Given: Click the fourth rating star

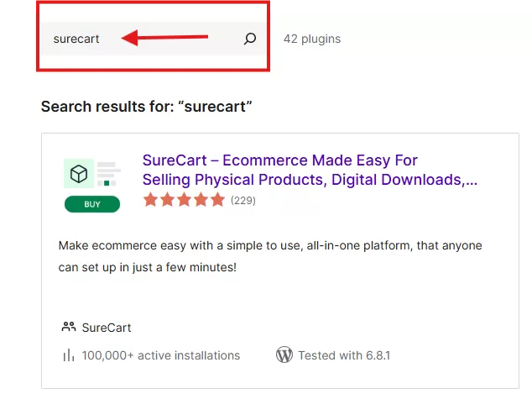Looking at the screenshot, I should tap(201, 200).
